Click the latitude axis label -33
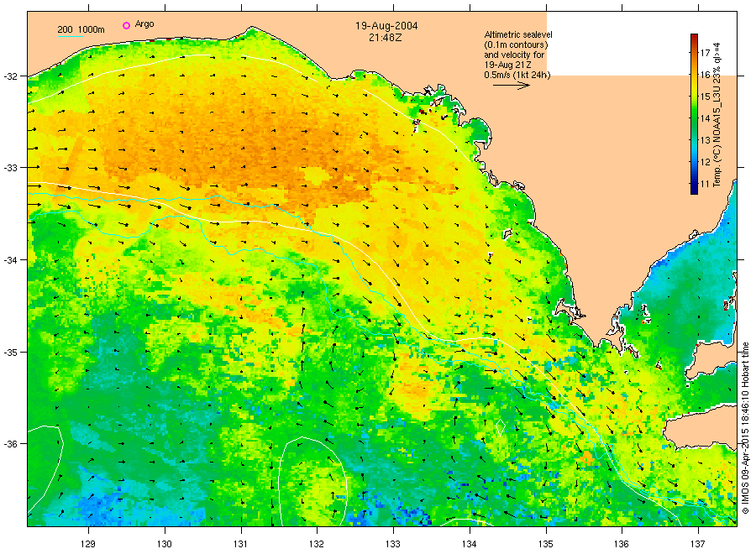Image resolution: width=756 pixels, height=554 pixels. (x=10, y=168)
